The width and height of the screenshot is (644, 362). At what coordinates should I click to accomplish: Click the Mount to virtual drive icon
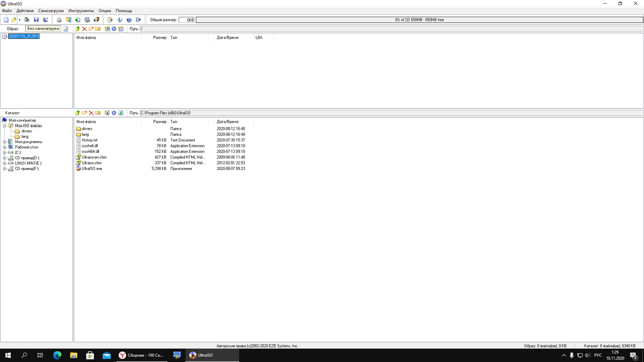pyautogui.click(x=87, y=20)
